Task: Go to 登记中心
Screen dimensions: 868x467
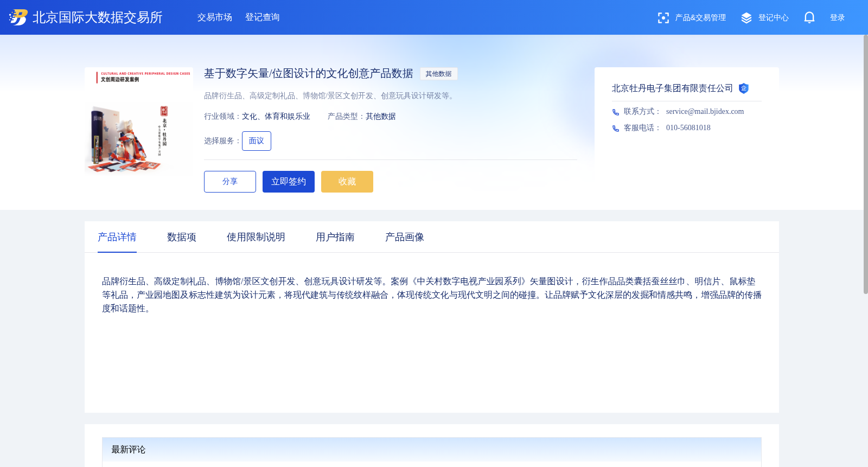Action: (774, 18)
